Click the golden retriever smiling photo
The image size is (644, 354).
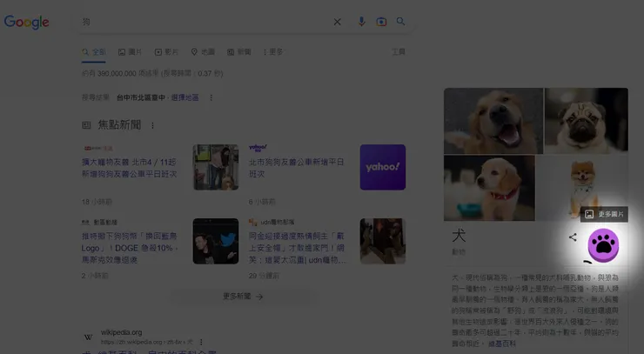point(493,121)
